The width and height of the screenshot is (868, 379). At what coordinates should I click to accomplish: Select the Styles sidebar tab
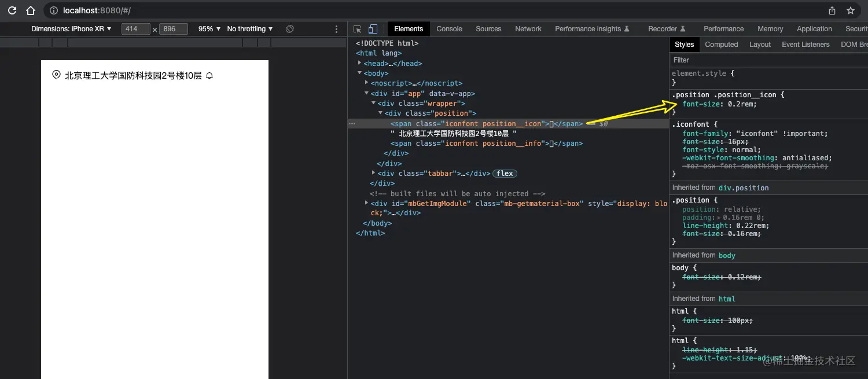coord(684,45)
